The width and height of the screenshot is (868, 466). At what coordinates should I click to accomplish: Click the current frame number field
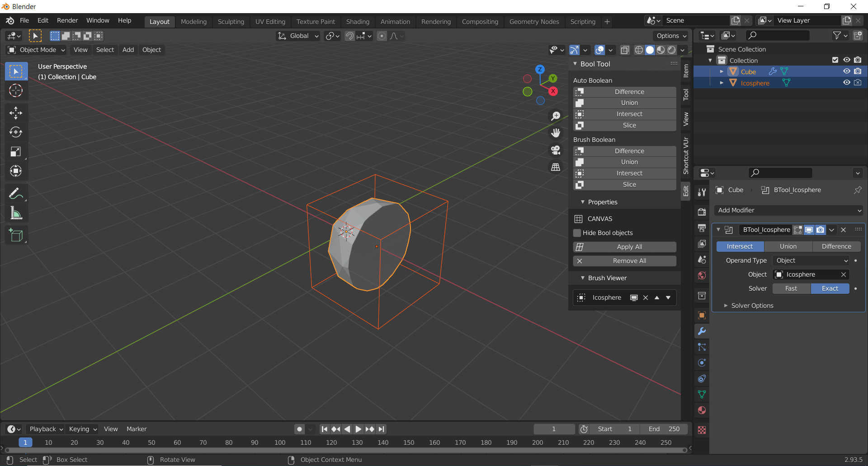(554, 428)
